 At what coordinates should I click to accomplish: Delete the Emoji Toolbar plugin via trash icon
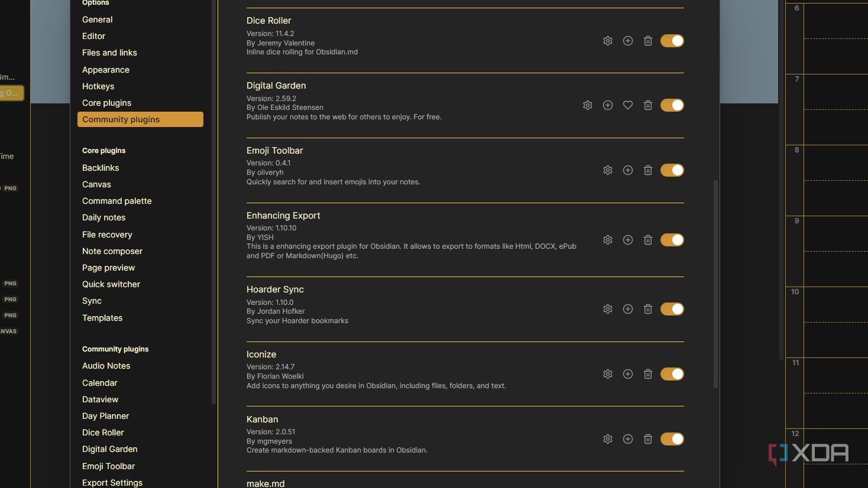(x=647, y=170)
